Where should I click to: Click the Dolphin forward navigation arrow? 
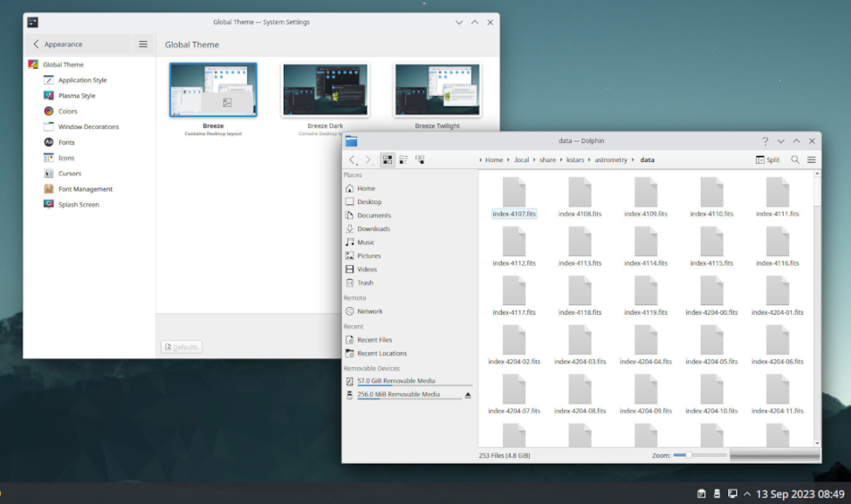click(368, 160)
